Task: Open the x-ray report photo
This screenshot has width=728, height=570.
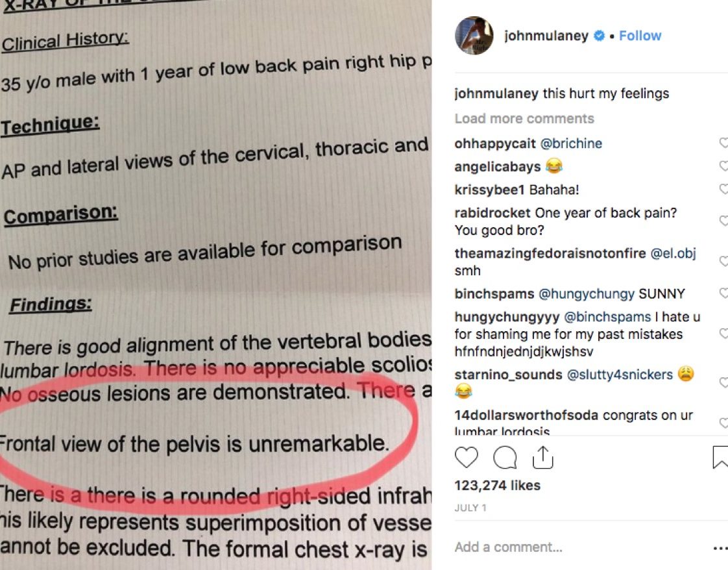Action: coord(215,285)
